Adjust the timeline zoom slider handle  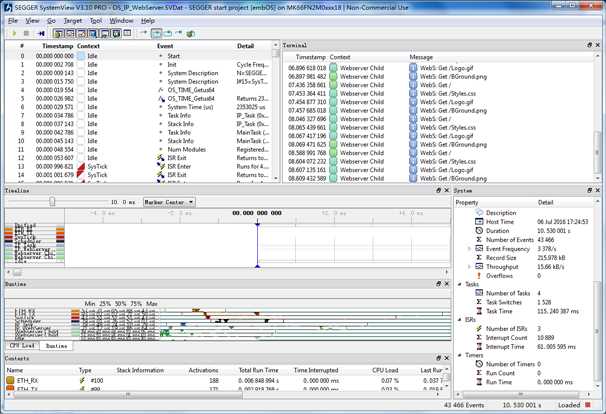(52, 201)
